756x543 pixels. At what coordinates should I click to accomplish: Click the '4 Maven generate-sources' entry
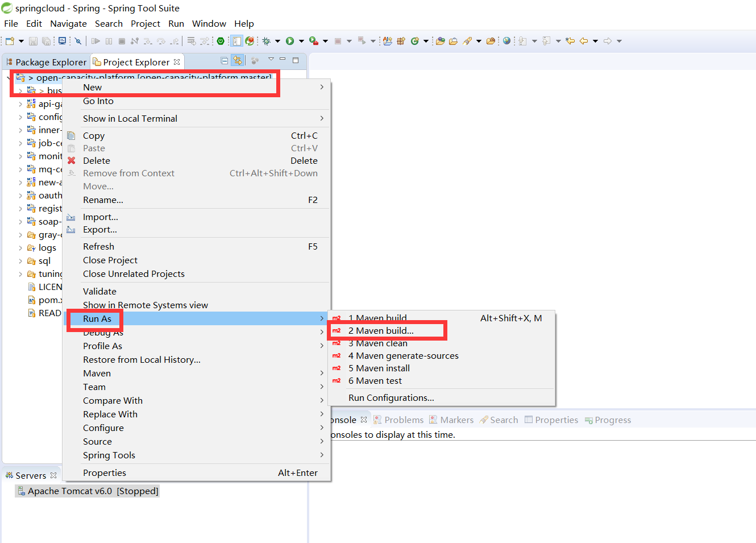coord(403,356)
